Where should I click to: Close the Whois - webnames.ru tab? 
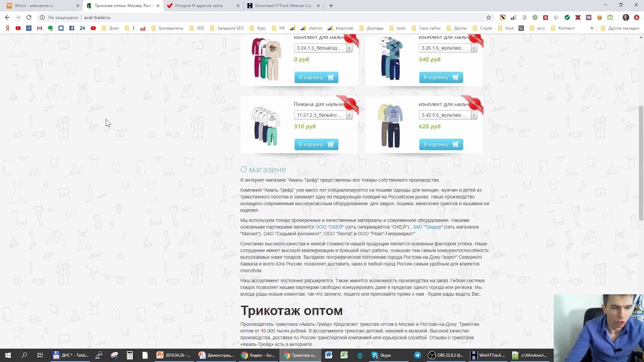(77, 6)
